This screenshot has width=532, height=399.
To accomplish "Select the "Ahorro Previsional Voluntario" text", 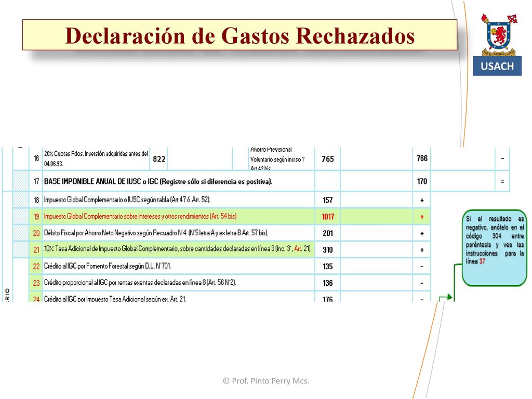I will coord(277,159).
